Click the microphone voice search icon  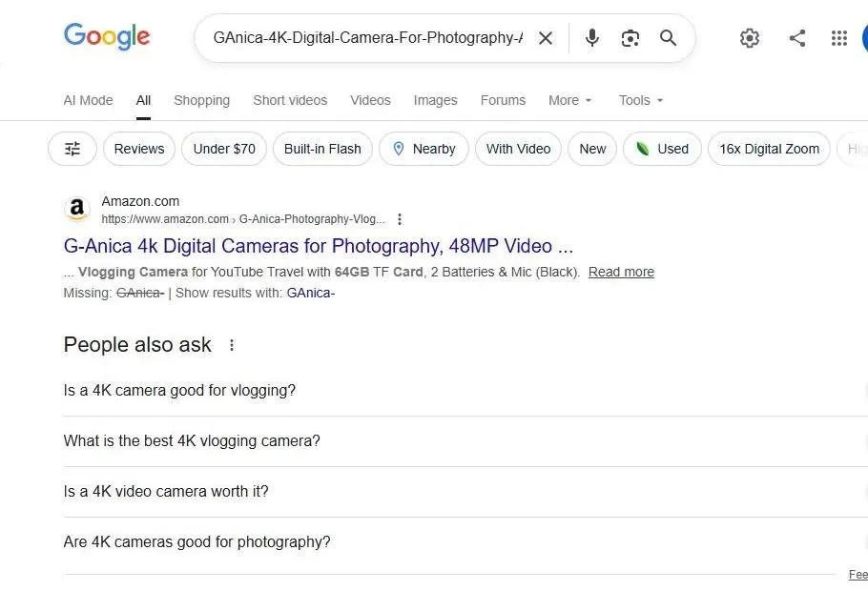(591, 38)
